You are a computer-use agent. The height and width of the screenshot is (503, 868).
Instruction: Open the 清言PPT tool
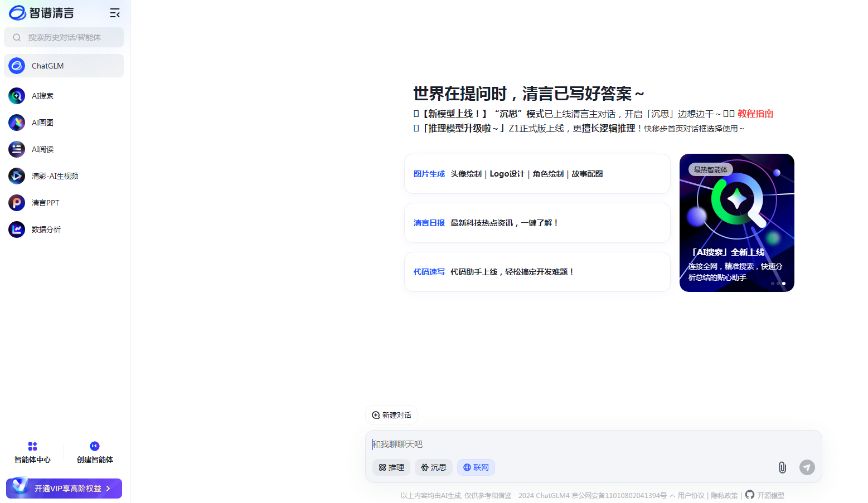pos(45,202)
